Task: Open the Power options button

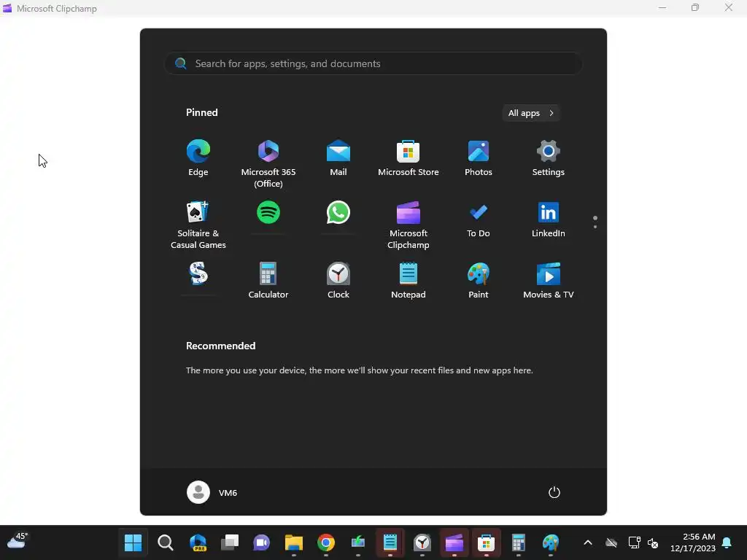Action: tap(554, 492)
